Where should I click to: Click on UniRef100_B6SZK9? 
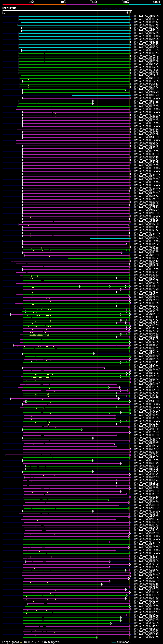(146, 59)
